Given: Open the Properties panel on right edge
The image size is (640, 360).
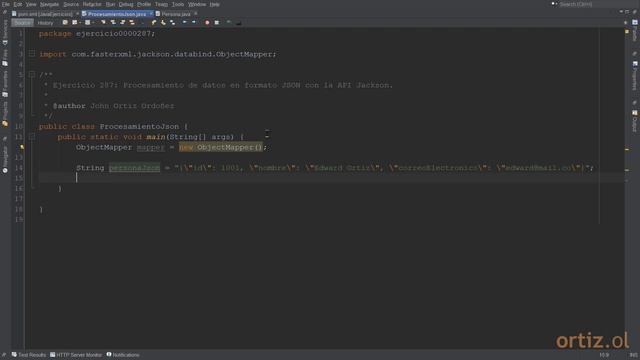Looking at the screenshot, I should coord(635,76).
